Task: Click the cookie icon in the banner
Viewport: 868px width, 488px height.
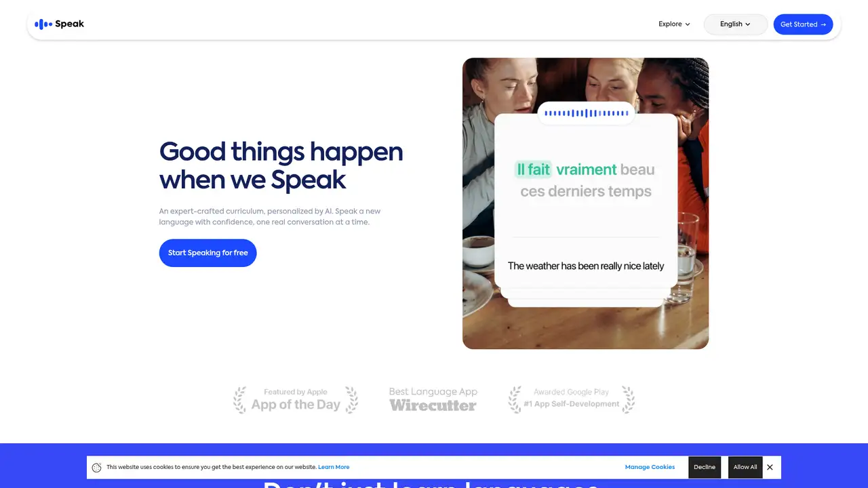Action: (97, 467)
